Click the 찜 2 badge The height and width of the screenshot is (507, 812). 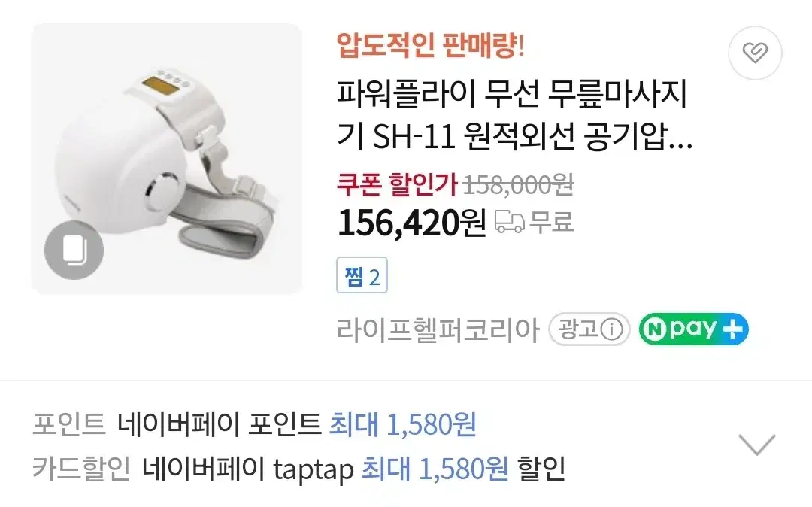(362, 275)
